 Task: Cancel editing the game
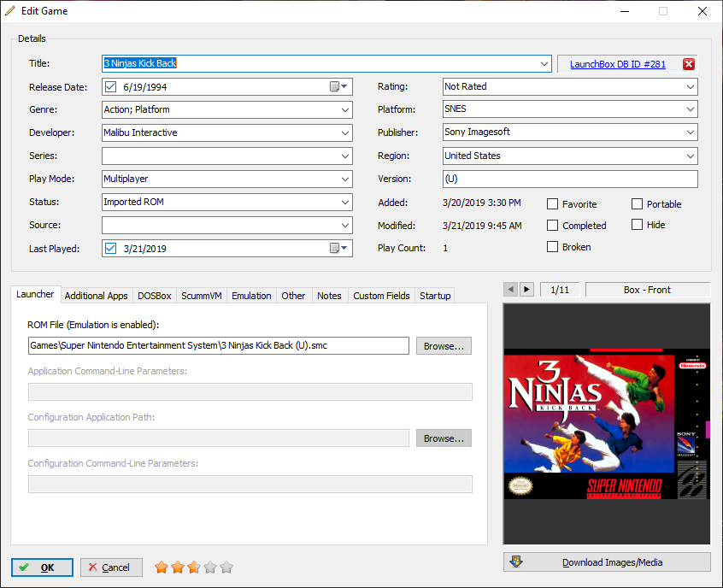pyautogui.click(x=111, y=567)
